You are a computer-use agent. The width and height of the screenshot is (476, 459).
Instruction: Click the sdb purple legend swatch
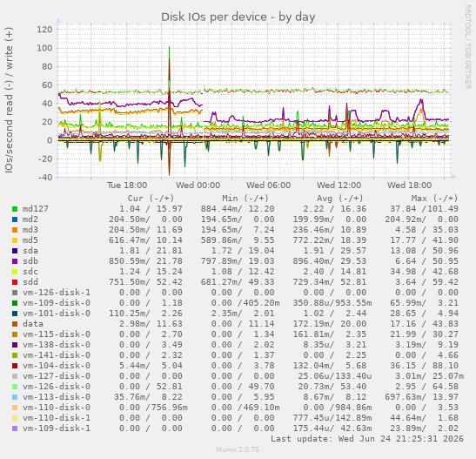point(15,261)
